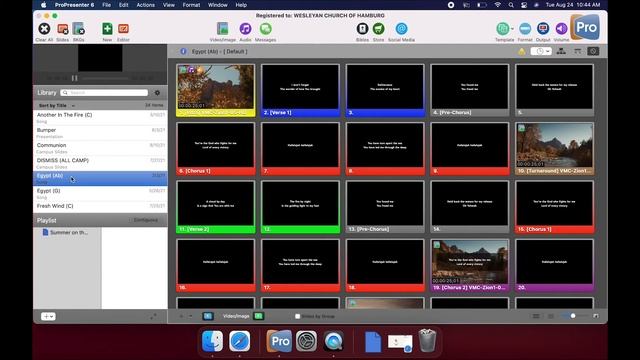Open the Format toolbar icon
The height and width of the screenshot is (360, 640).
(x=525, y=29)
